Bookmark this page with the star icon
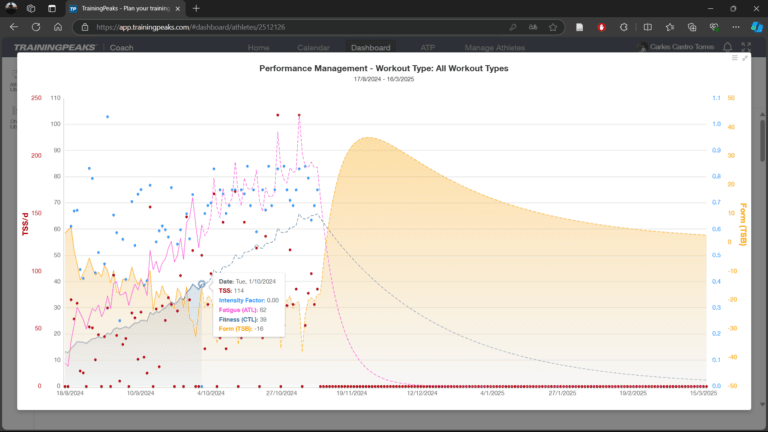 553,27
